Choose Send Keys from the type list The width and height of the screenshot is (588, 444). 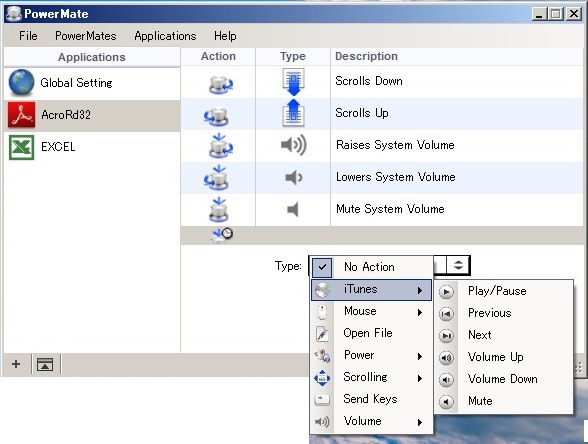click(x=371, y=399)
